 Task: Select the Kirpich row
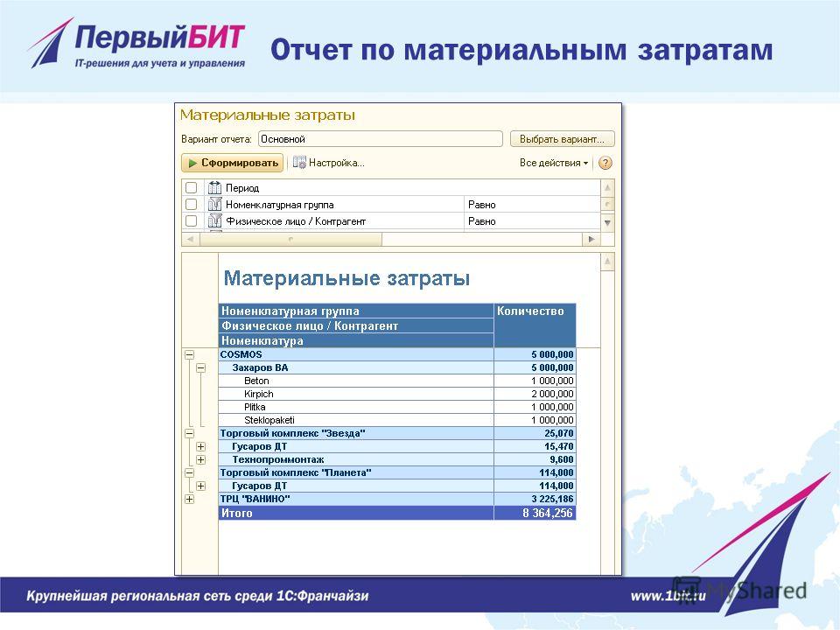397,394
